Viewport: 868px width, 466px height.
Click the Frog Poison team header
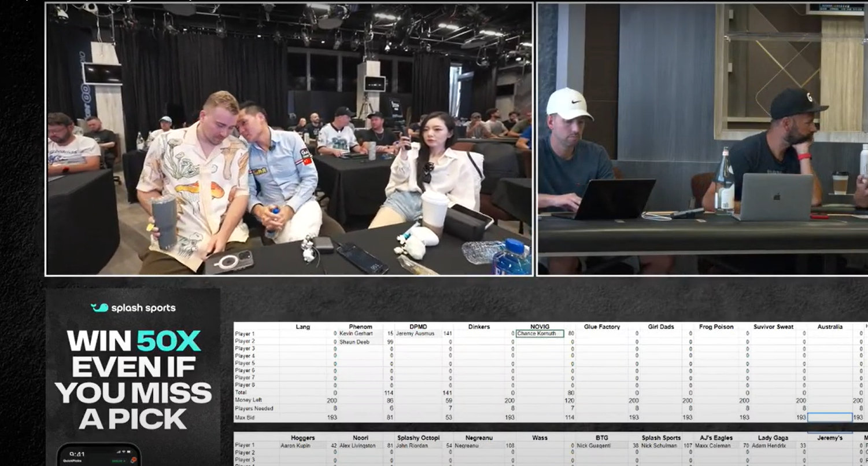coord(715,326)
